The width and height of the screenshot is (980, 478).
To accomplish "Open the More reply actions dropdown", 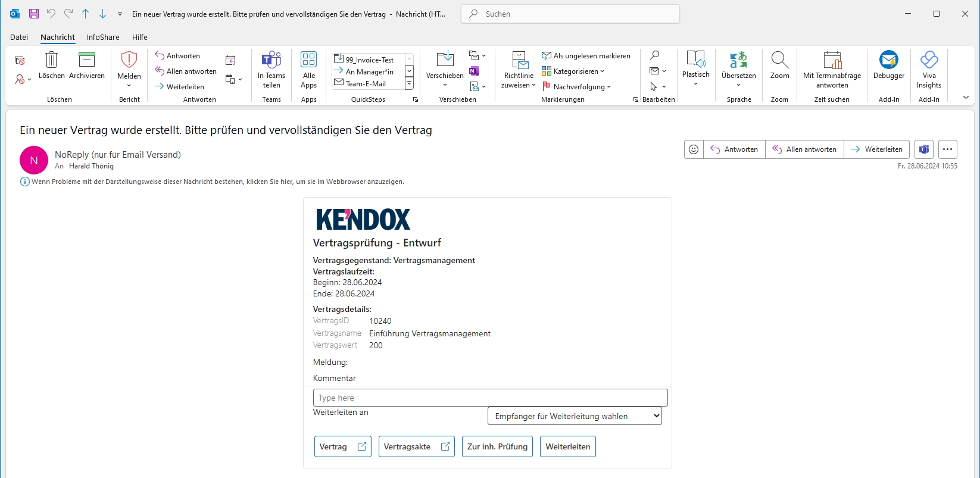I will click(234, 79).
